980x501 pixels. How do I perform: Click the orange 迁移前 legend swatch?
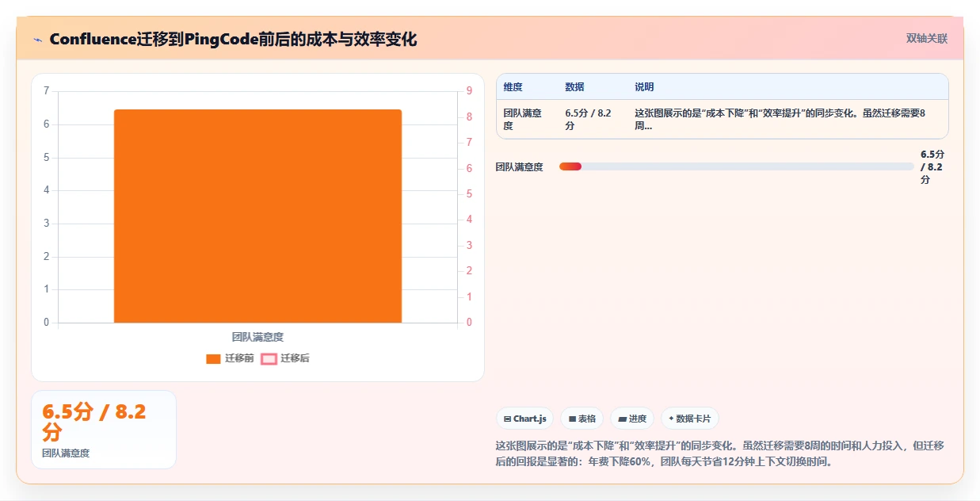coord(213,359)
